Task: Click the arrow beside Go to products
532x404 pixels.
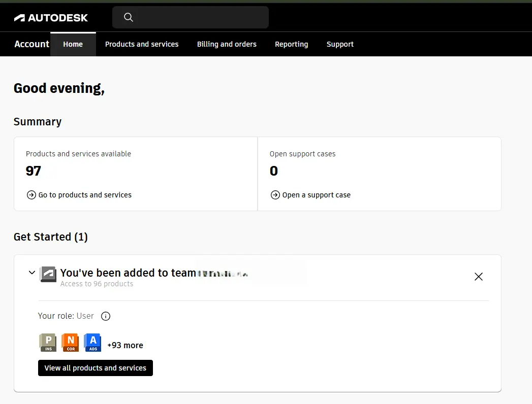Action: 31,195
